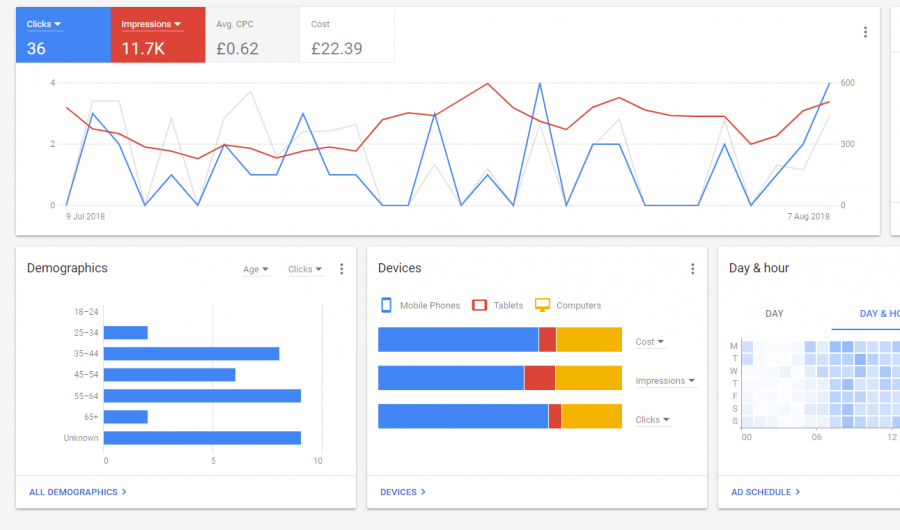Screen dimensions: 900x530
Task: Open the Demographics card three-dot menu
Action: (x=342, y=269)
